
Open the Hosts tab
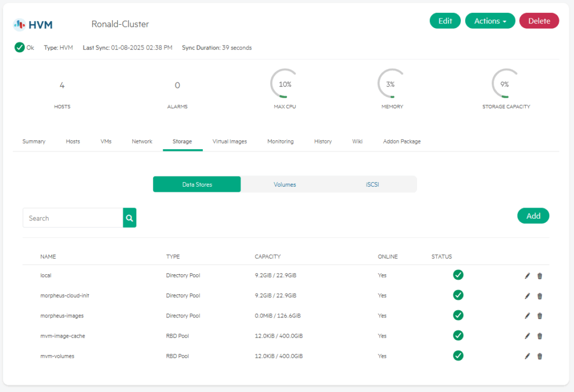point(73,141)
